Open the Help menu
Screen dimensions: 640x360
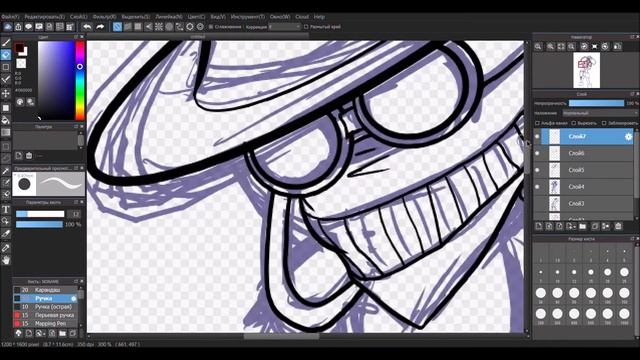(x=319, y=17)
